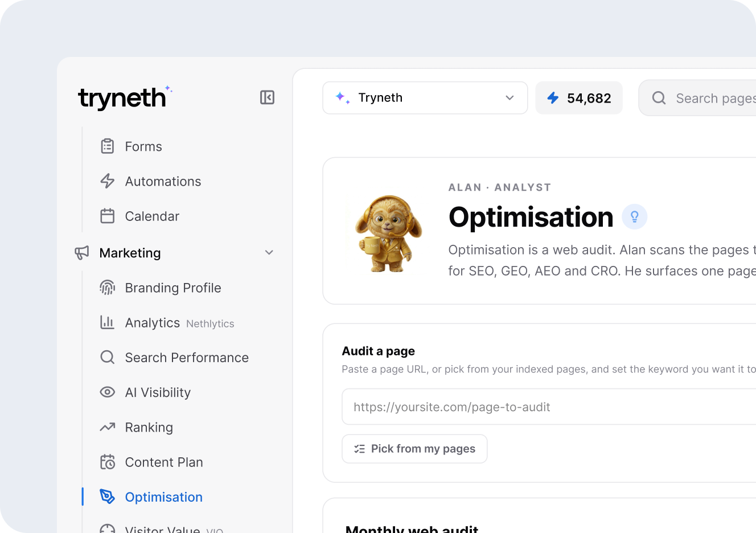Open the AI Visibility page
Viewport: 756px width, 533px height.
tap(158, 392)
